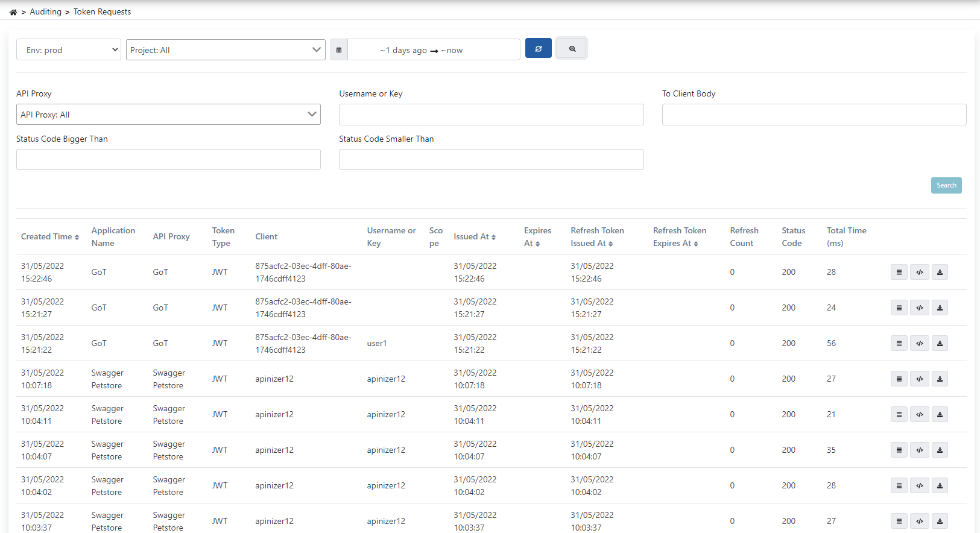Screen dimensions: 980x533
Task: Download the 10:04:11 row record
Action: pos(940,414)
